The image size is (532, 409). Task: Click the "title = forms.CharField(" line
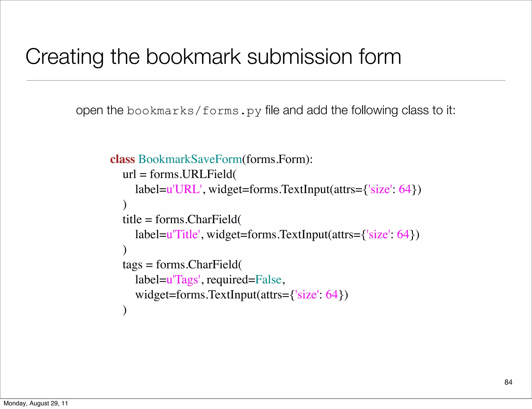(x=182, y=219)
